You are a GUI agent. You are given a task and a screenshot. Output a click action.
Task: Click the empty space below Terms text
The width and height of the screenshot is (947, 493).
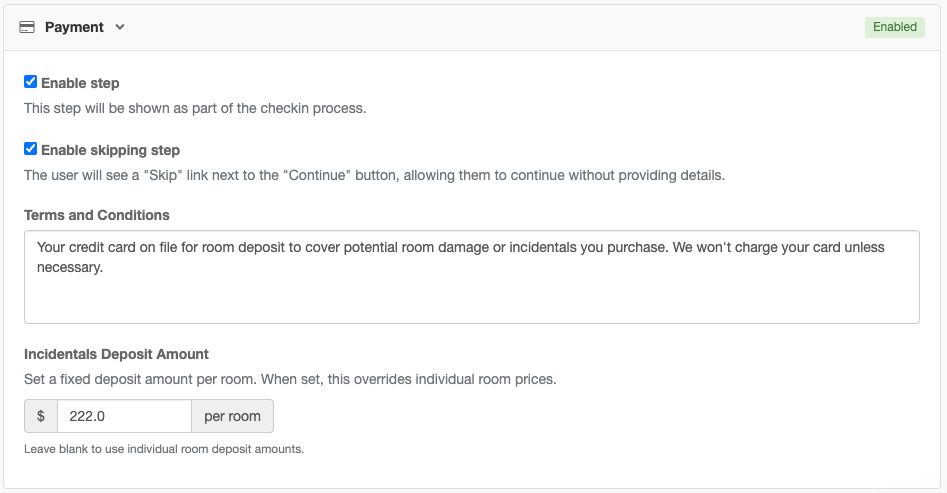[x=471, y=302]
